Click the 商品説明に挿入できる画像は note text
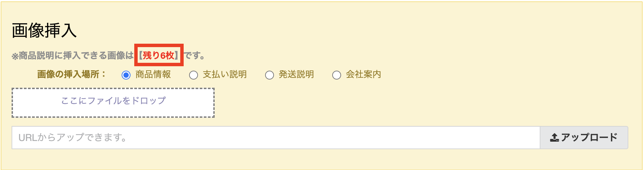Image resolution: width=644 pixels, height=170 pixels. (x=76, y=55)
